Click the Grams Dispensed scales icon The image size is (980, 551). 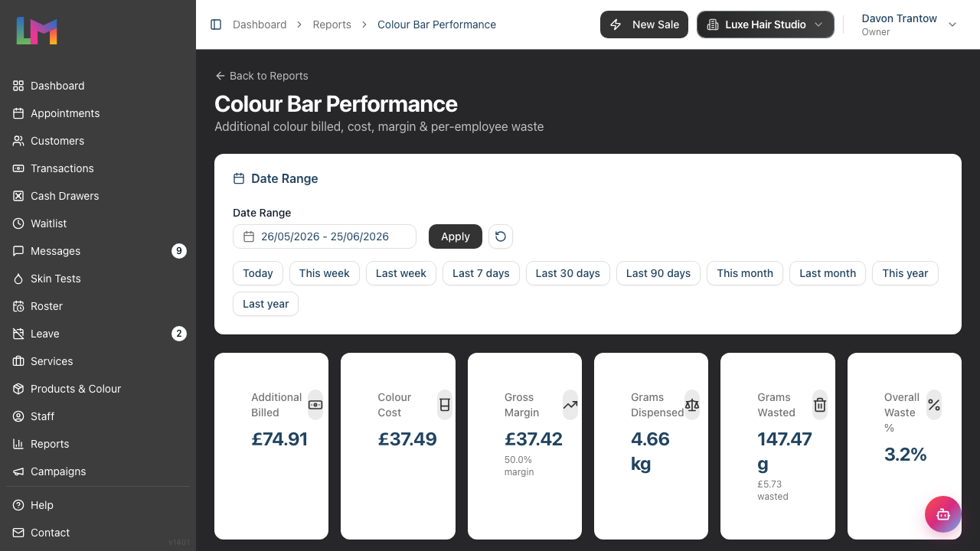692,405
